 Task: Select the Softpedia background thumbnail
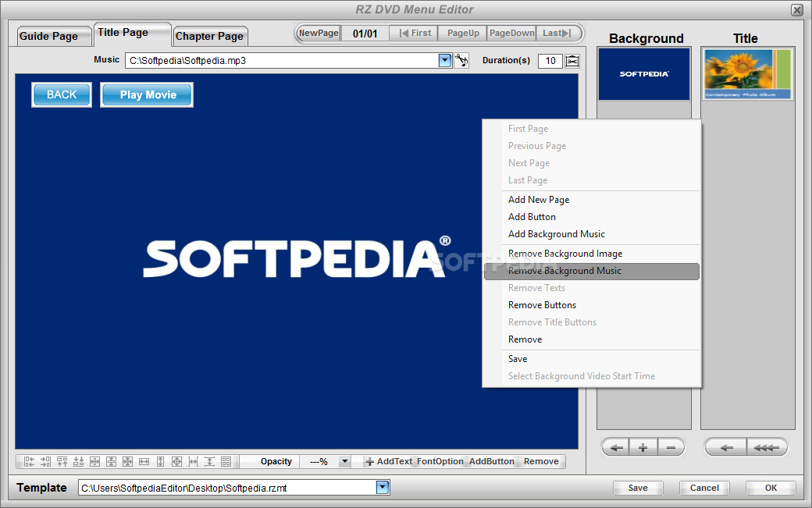(x=644, y=74)
